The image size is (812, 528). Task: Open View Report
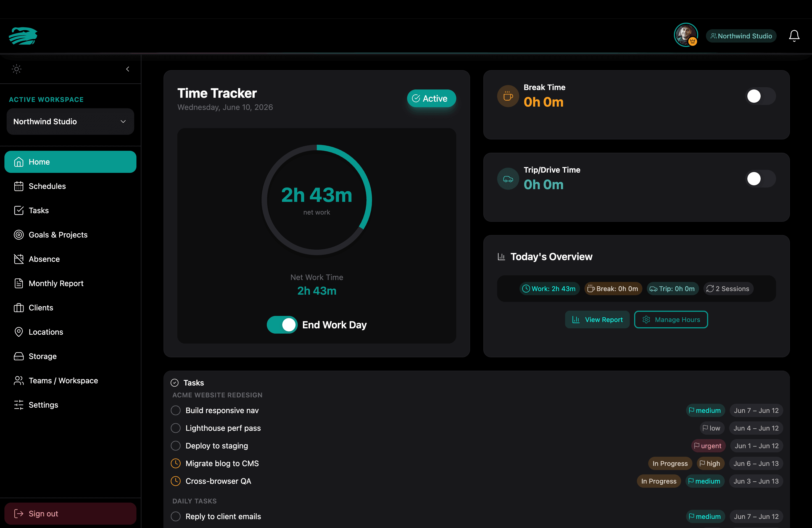[x=597, y=320]
